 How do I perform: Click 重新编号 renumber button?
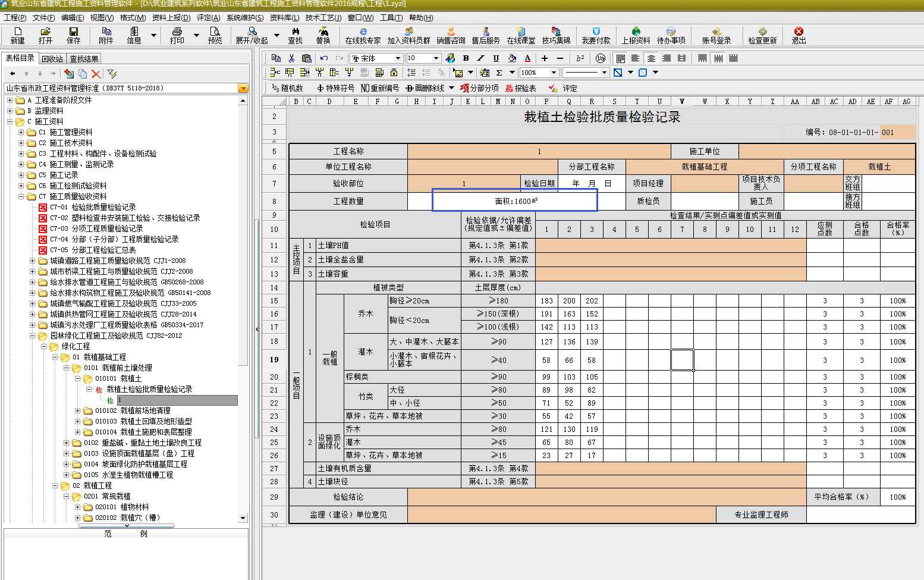point(379,88)
